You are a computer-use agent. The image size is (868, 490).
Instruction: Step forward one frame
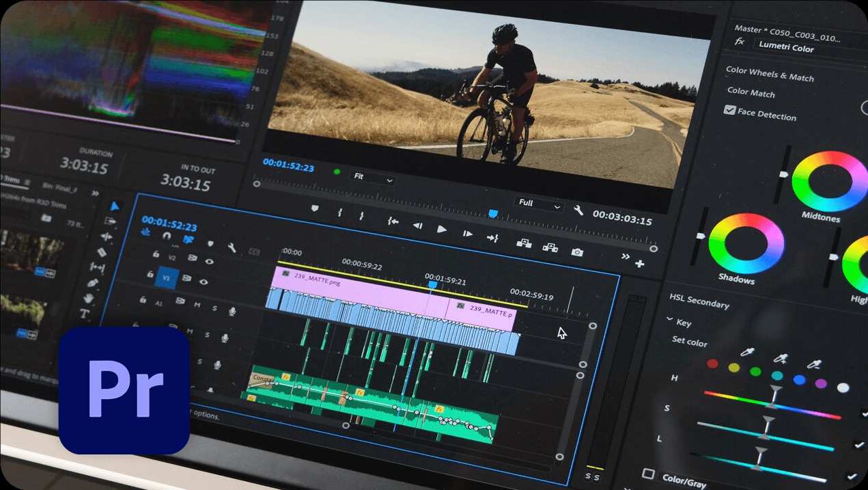(x=467, y=234)
